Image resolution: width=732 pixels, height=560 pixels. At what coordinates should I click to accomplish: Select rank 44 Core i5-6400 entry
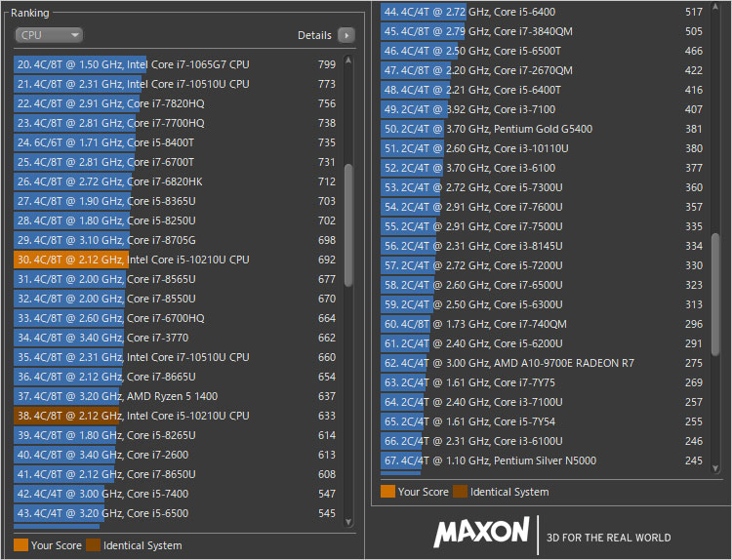[x=543, y=12]
